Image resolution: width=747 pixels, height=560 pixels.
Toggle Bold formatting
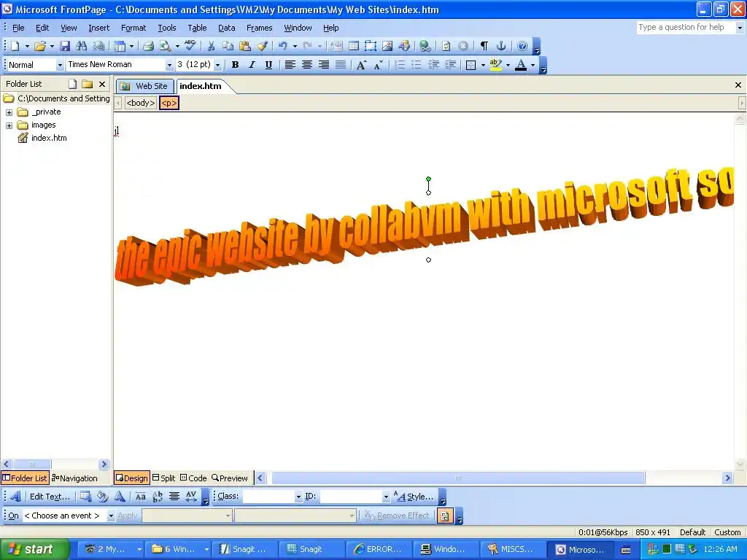[x=235, y=65]
